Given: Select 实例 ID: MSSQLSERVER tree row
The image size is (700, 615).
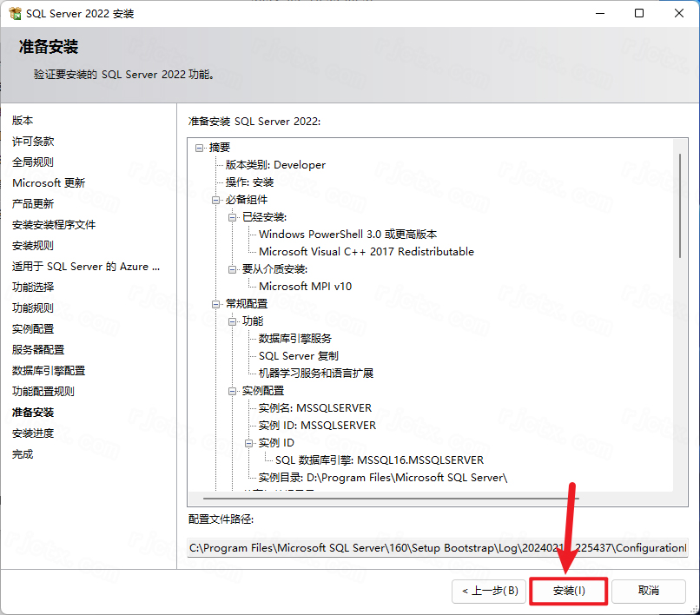Looking at the screenshot, I should (317, 426).
